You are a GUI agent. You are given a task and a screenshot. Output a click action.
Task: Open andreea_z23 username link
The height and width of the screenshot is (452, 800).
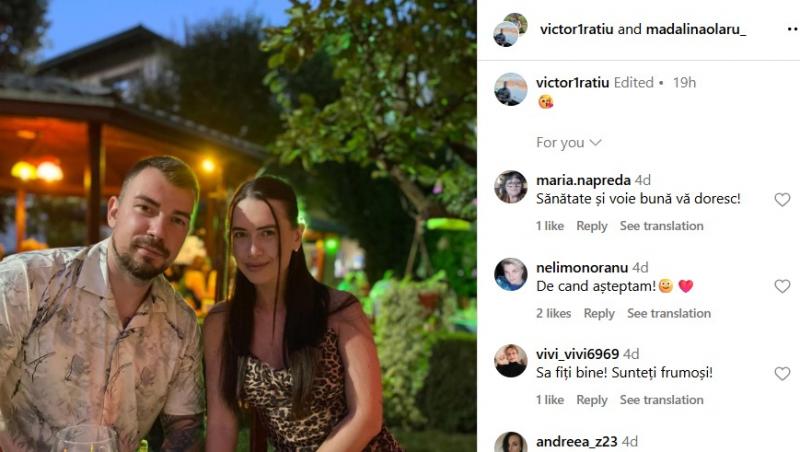tap(577, 441)
